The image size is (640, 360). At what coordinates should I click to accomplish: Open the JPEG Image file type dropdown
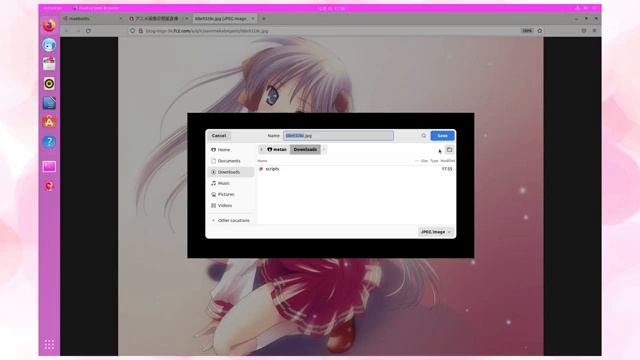(x=436, y=232)
